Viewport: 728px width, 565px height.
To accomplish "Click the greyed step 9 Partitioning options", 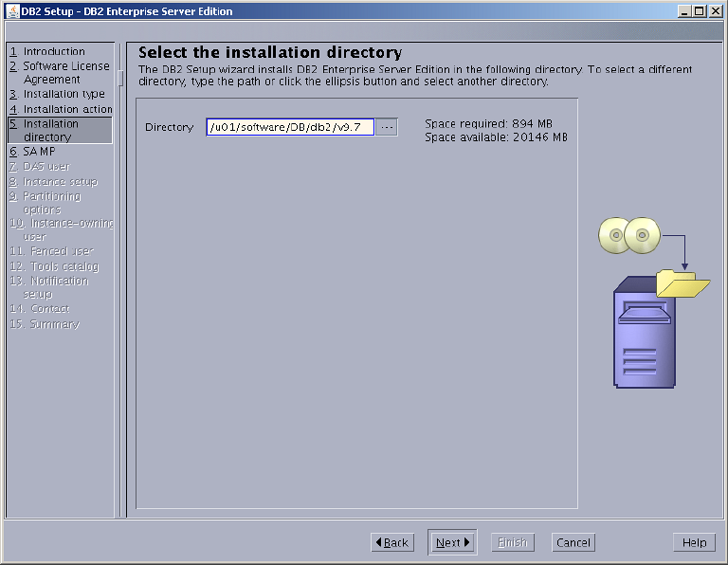I will point(45,203).
